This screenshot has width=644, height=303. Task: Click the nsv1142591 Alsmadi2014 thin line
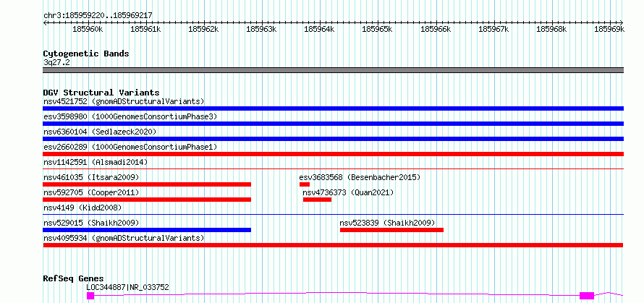point(333,168)
